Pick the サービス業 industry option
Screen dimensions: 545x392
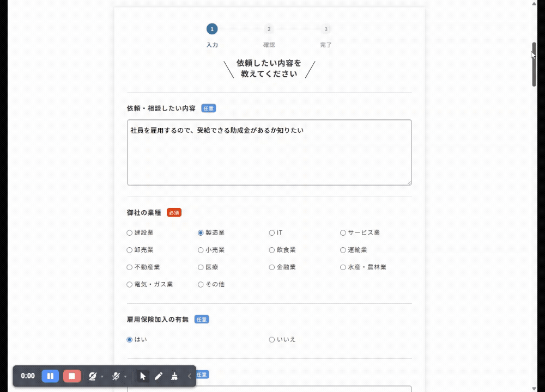click(343, 232)
